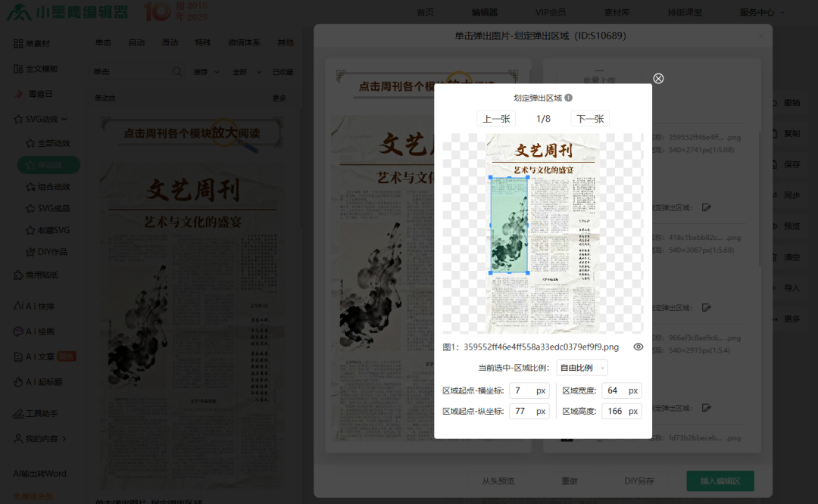Click the DIY作品 star icon
The width and height of the screenshot is (818, 504).
coord(30,252)
